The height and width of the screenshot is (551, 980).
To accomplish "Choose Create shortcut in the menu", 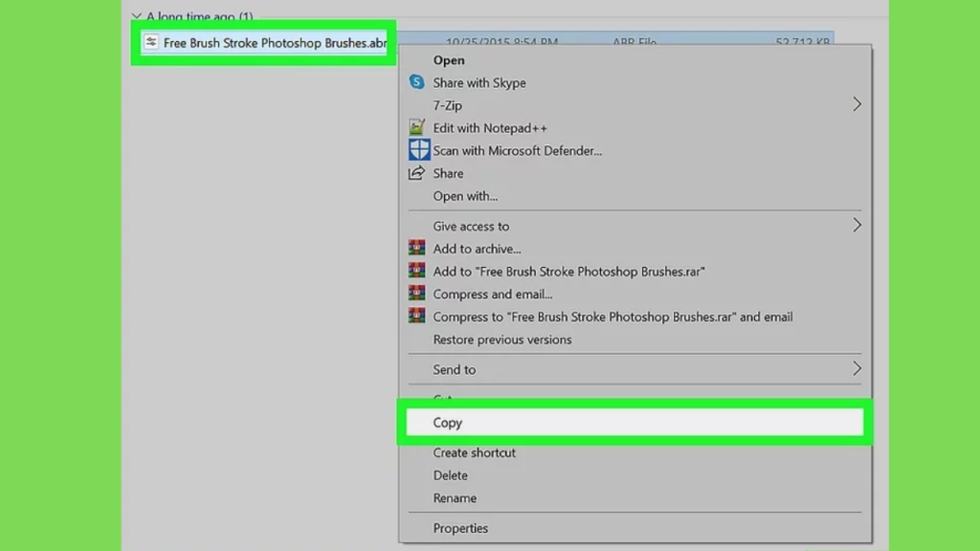I will pyautogui.click(x=474, y=452).
